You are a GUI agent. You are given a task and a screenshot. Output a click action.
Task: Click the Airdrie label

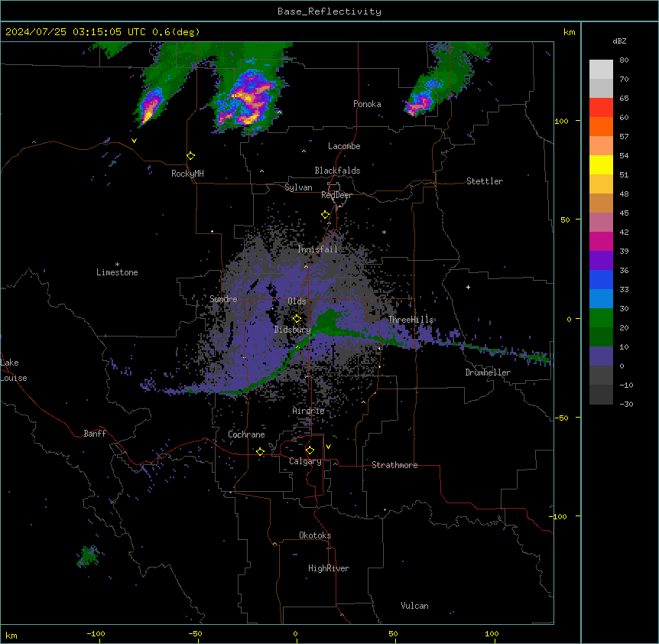click(309, 411)
